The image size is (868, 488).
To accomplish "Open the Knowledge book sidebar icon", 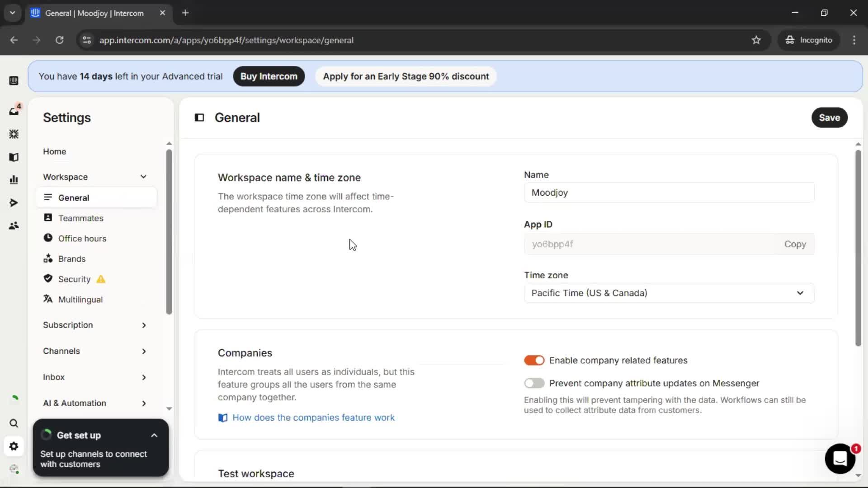I will point(14,157).
